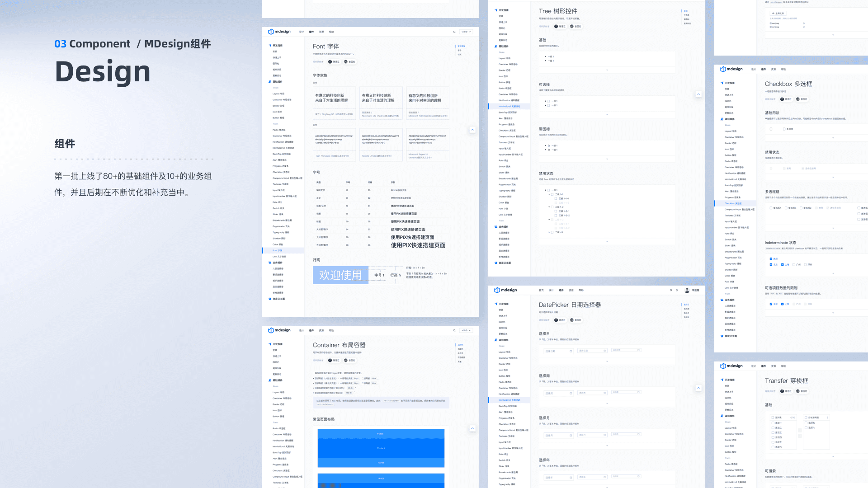Expand code arrow under 选择日 demo

click(x=607, y=361)
